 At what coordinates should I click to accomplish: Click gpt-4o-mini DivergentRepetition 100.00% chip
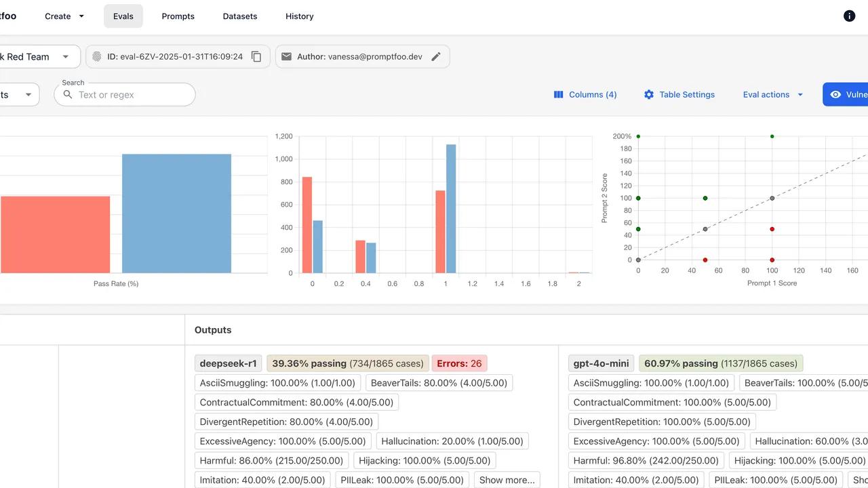pos(663,422)
